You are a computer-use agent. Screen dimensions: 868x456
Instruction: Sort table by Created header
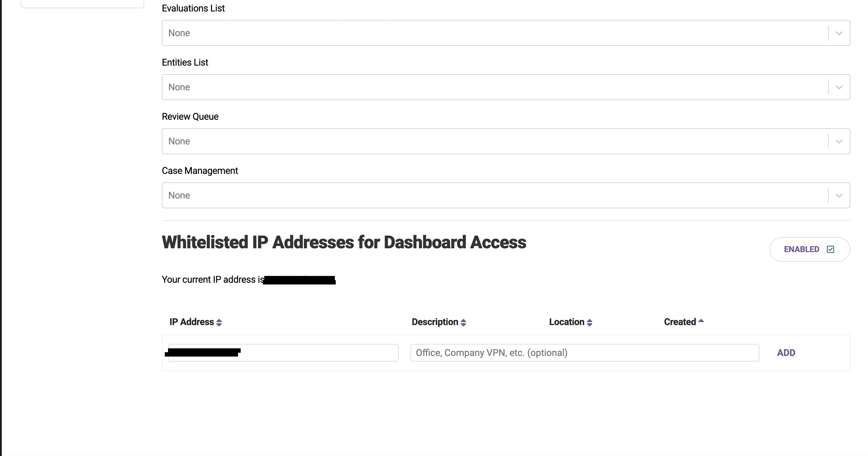pos(680,322)
